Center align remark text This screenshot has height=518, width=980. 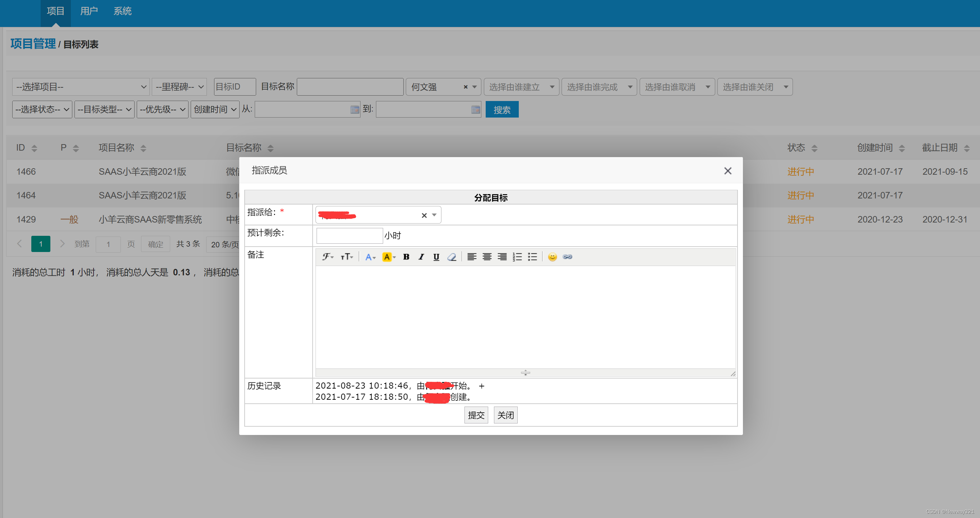(x=487, y=257)
